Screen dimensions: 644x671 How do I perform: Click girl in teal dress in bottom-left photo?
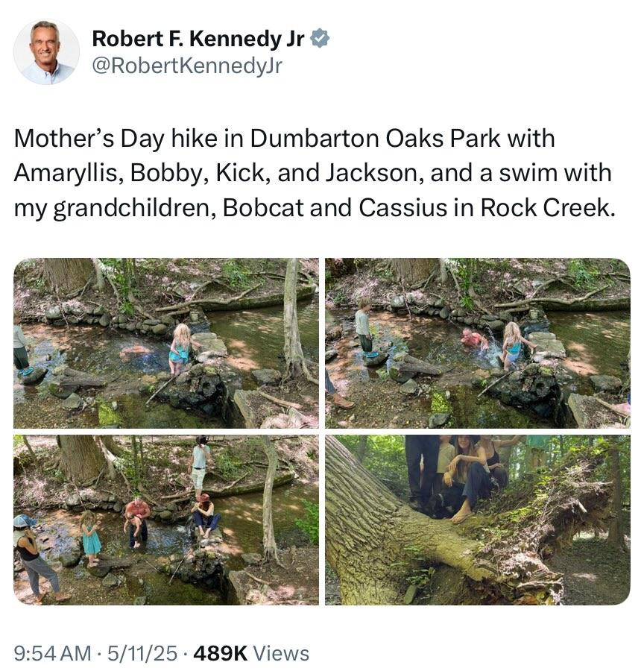click(x=91, y=538)
